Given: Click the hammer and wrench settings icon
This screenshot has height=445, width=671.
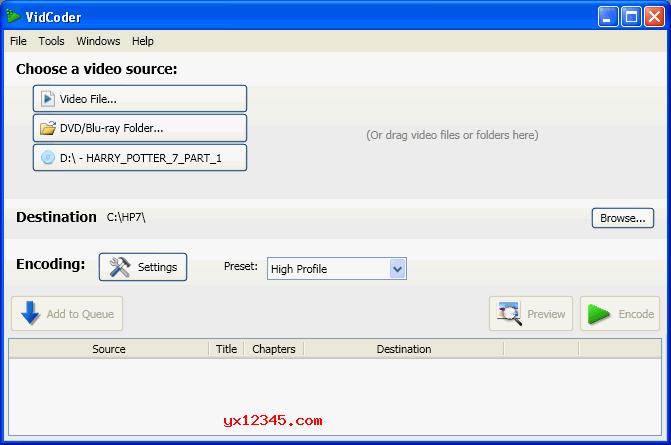Looking at the screenshot, I should click(x=119, y=267).
